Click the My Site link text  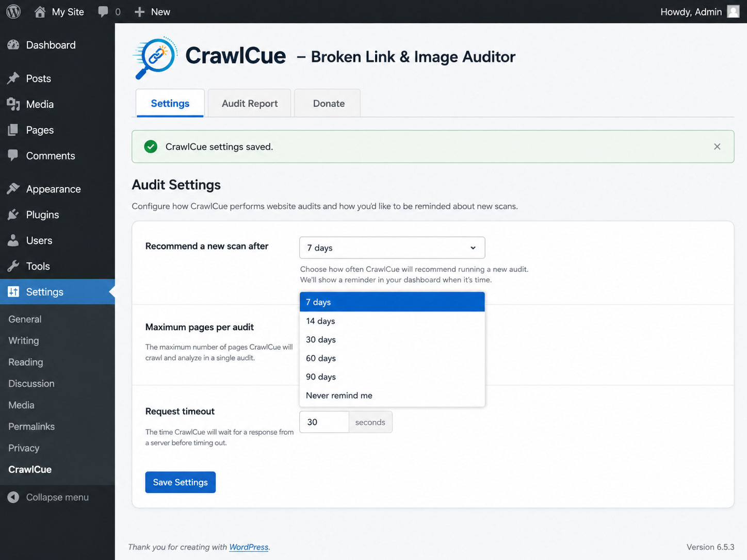pyautogui.click(x=68, y=12)
